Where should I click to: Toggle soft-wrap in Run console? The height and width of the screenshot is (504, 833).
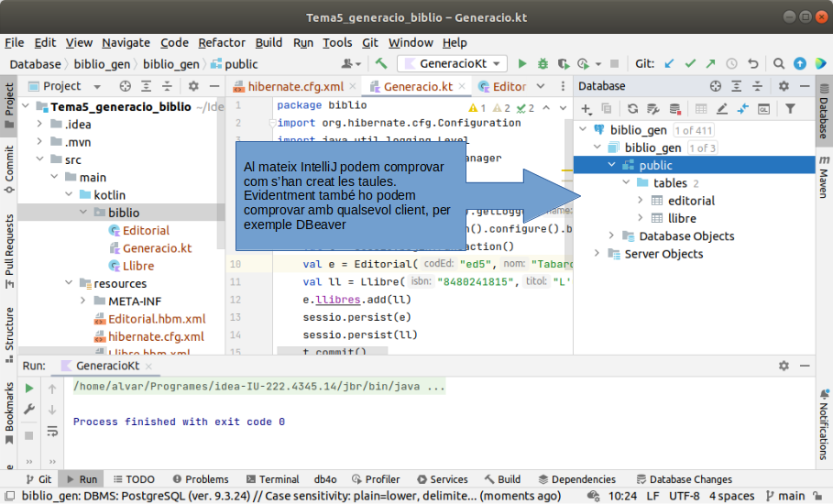[x=52, y=431]
